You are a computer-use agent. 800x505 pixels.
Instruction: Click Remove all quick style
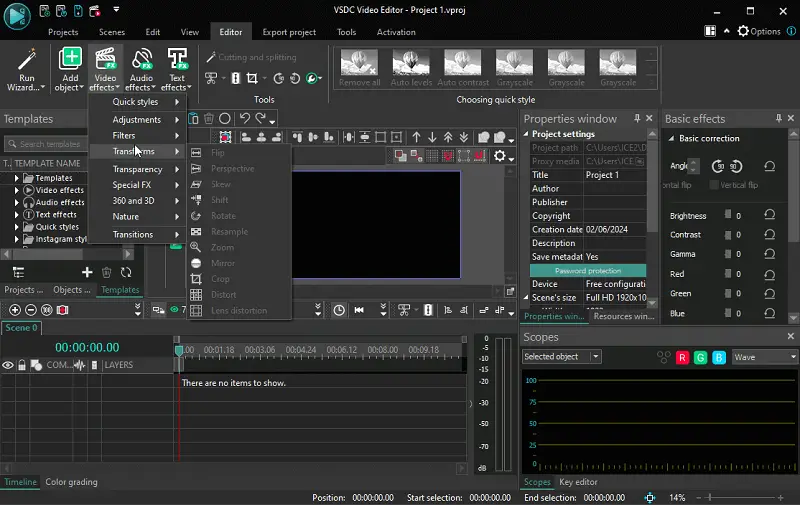(359, 68)
